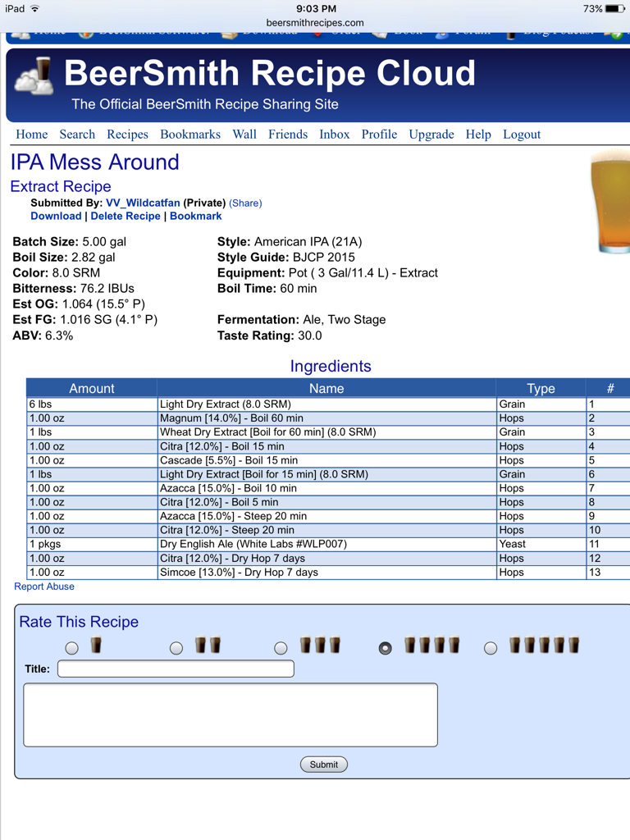Select the Citra [12.0%] - Dry Hop 7 days row
Viewport: 630px width, 840px height.
(328, 558)
